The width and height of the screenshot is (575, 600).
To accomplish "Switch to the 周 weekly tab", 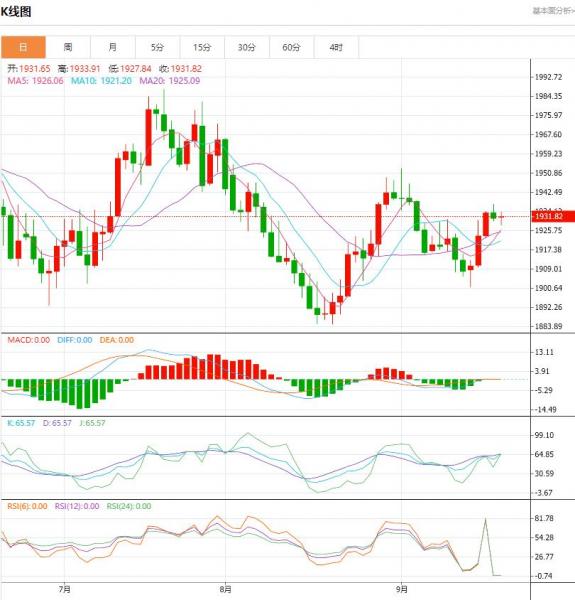I will click(x=68, y=47).
